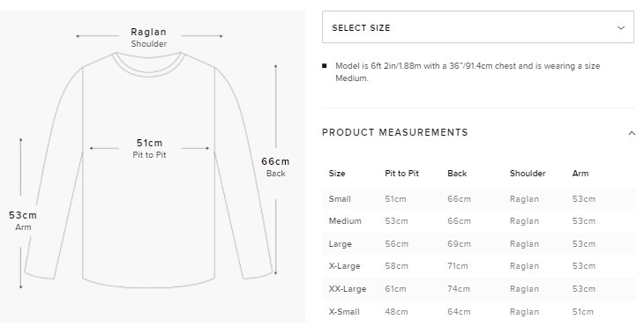Click the sweater diagram image
The width and height of the screenshot is (644, 327).
click(153, 167)
